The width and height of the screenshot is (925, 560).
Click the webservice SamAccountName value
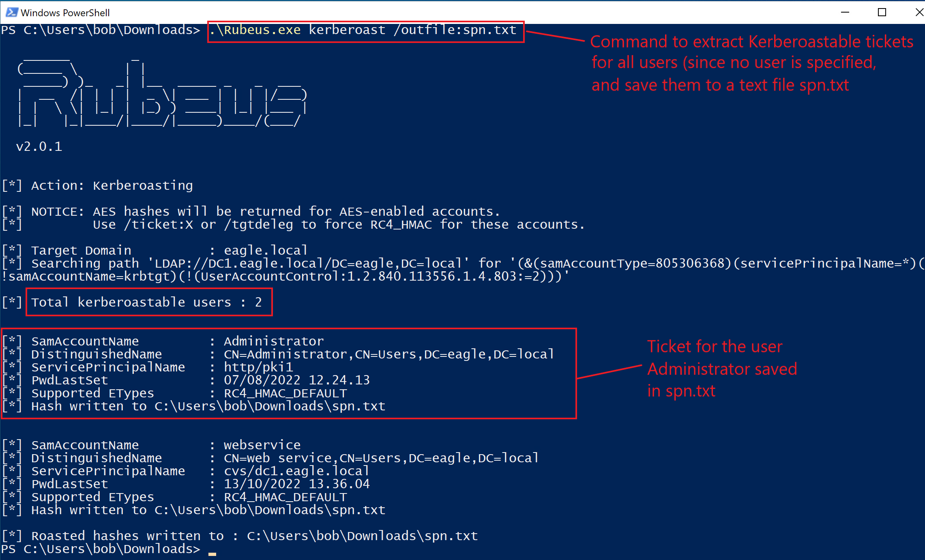coord(262,445)
